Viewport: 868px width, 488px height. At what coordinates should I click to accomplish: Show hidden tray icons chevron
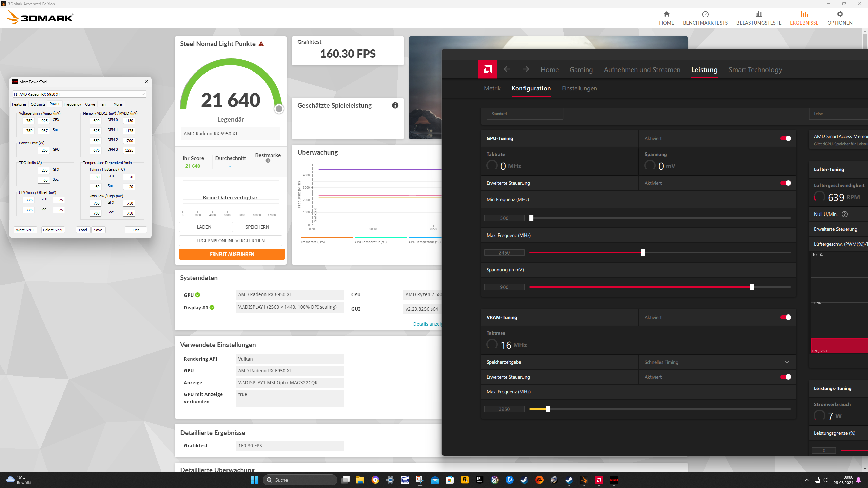point(806,480)
